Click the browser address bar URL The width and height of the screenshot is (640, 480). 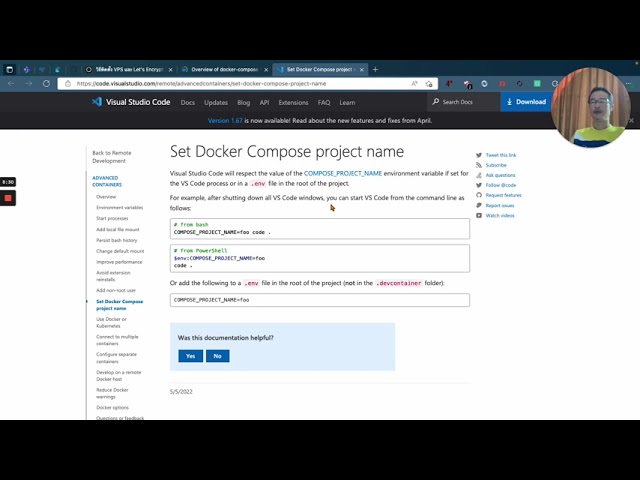tap(201, 84)
